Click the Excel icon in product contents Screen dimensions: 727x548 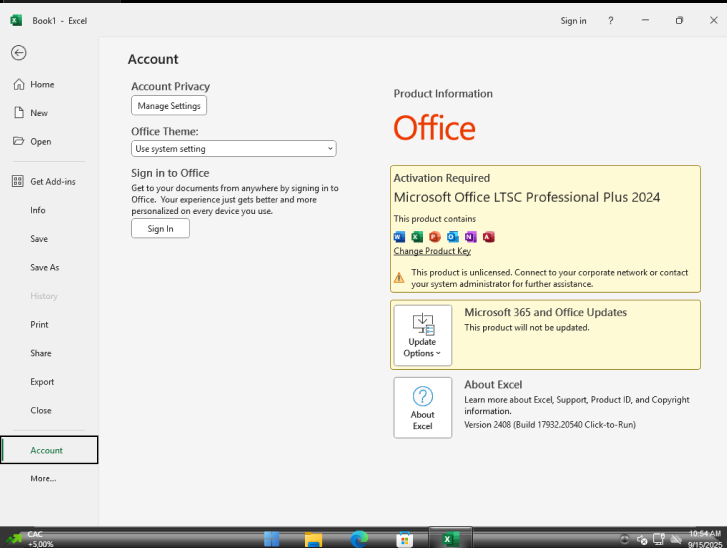(x=417, y=237)
